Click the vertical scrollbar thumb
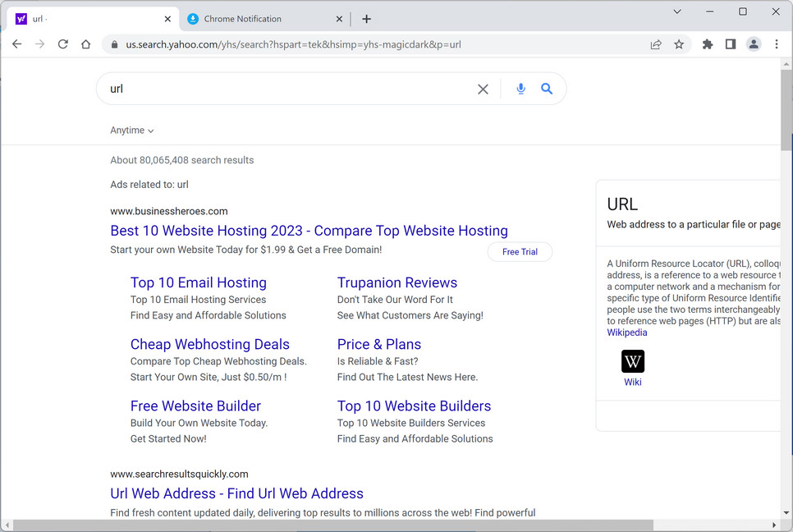The height and width of the screenshot is (532, 793). 786,110
